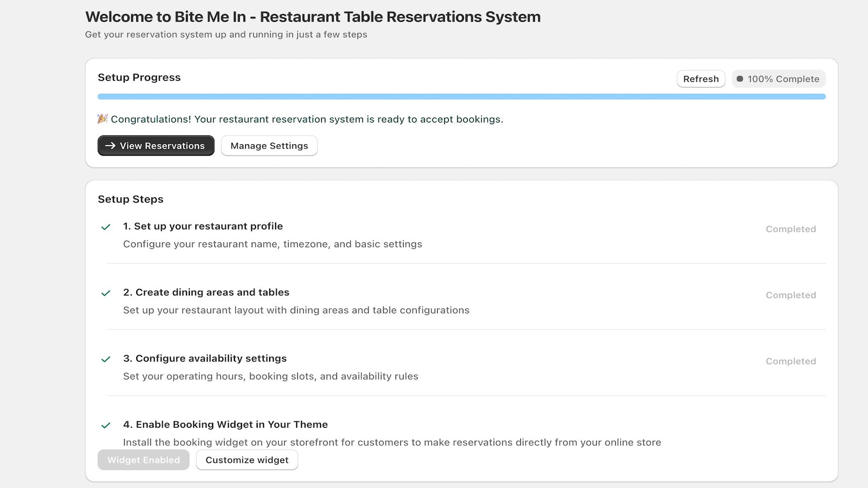
Task: Select step 1 Set up your restaurant profile
Action: [203, 226]
